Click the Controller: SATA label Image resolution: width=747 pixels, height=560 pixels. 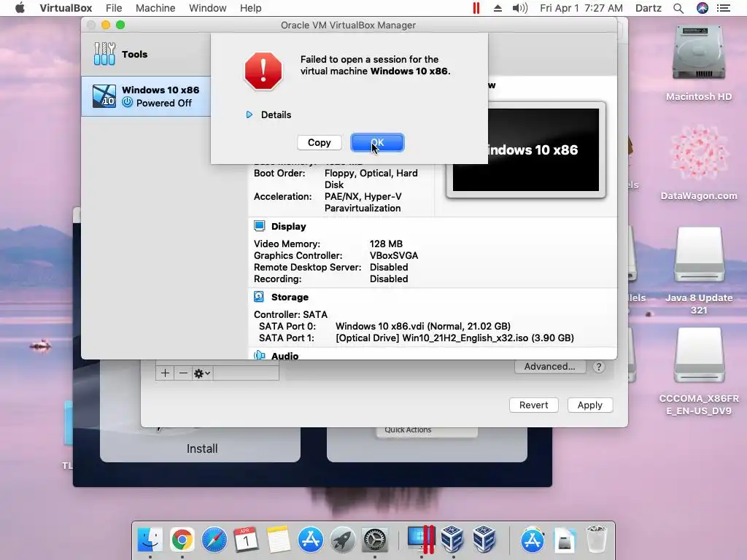290,315
